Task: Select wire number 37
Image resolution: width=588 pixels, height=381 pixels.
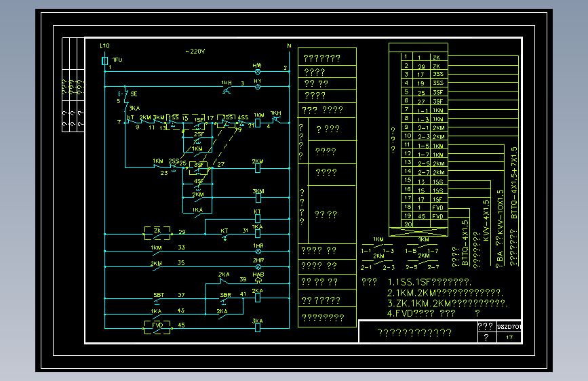Action: [x=182, y=295]
